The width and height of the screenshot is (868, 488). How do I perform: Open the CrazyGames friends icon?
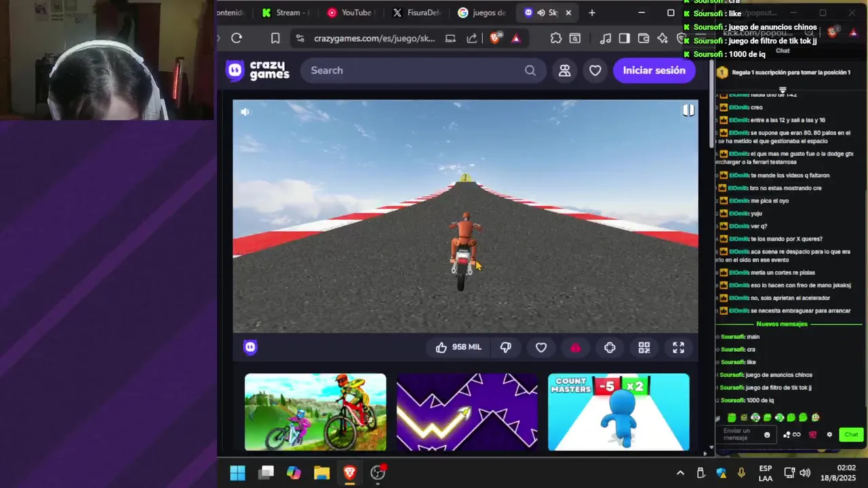click(564, 70)
